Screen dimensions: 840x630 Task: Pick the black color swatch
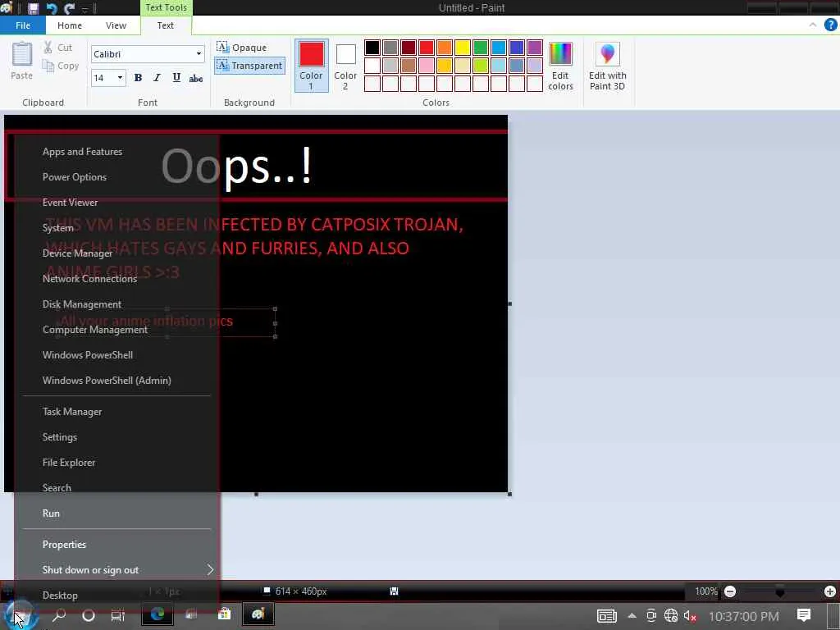[372, 48]
